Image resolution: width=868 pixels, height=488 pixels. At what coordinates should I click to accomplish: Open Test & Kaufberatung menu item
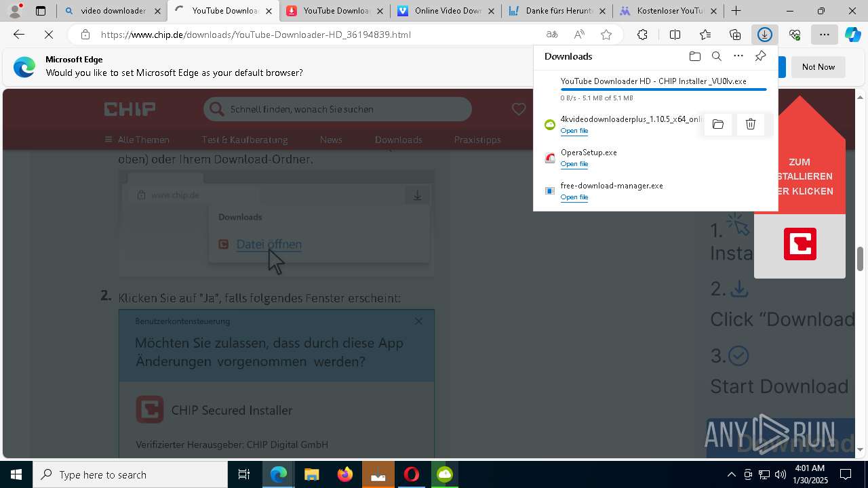(245, 140)
